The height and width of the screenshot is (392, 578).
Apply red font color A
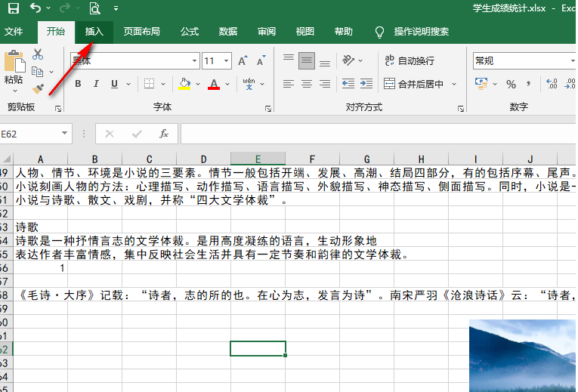[x=214, y=84]
